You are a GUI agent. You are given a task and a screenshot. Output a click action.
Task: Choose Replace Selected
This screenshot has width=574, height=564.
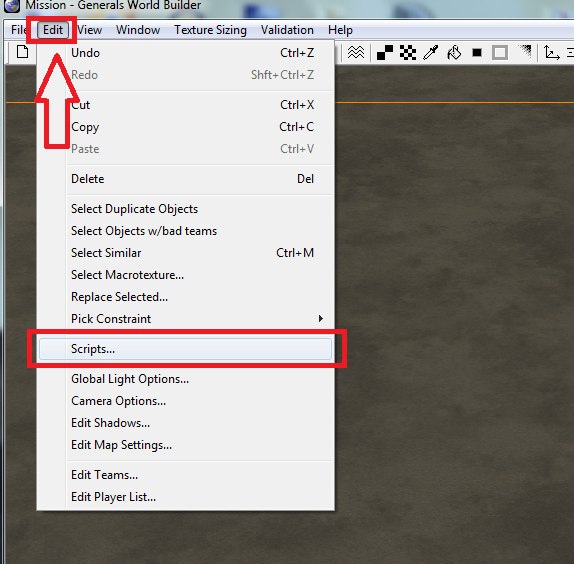pos(186,296)
